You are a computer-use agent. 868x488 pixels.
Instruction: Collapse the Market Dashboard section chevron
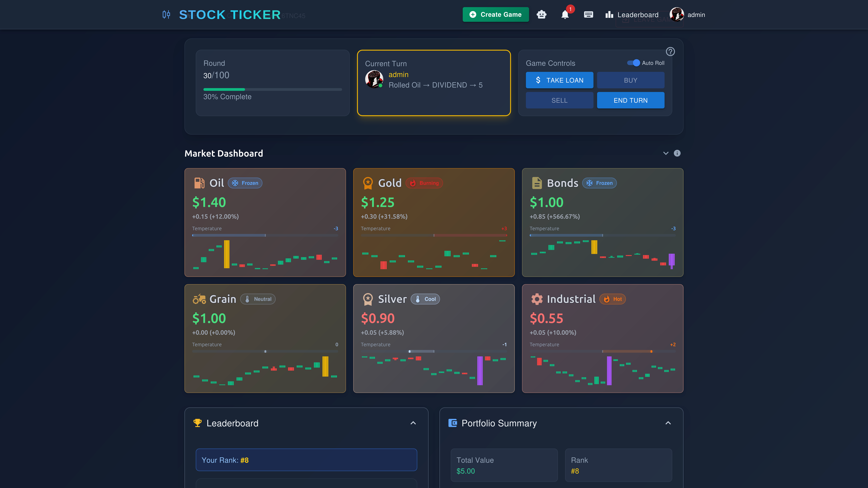tap(666, 153)
